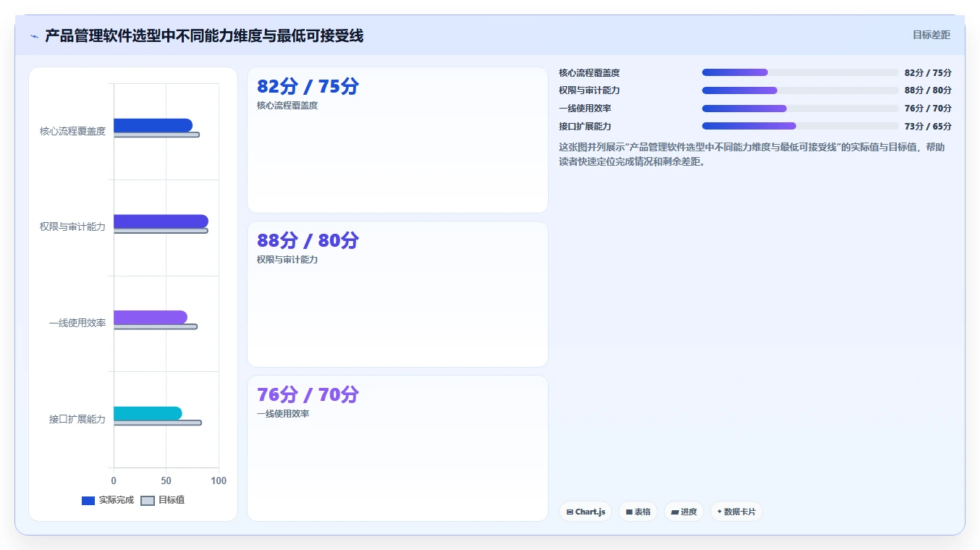Click the large 88分 / 80分 card value
Screen dimensions: 980x550
308,240
